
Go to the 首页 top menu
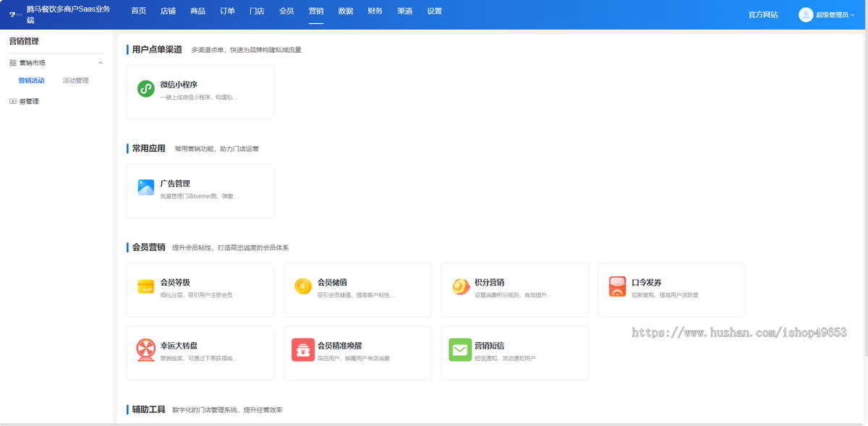tap(138, 12)
